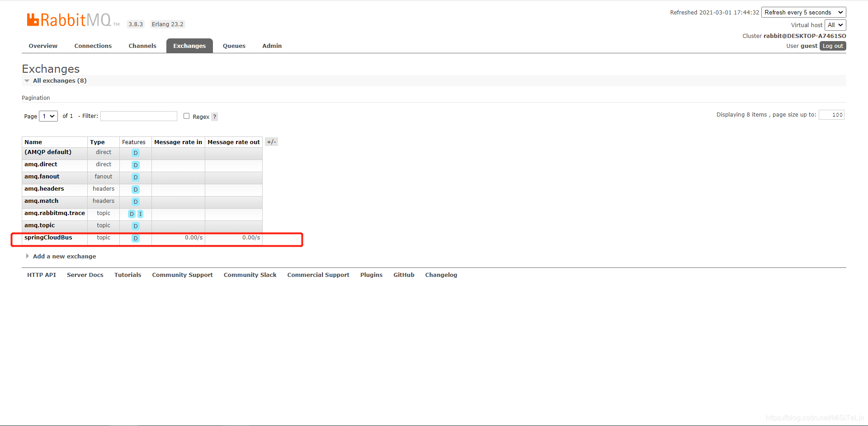Screen dimensions: 868x426
Task: Click the Erlang 23.2 version label
Action: [x=167, y=24]
